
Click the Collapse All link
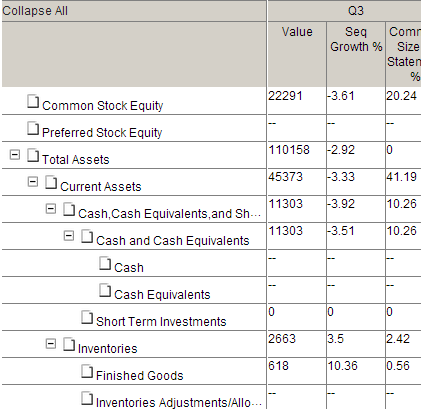pyautogui.click(x=35, y=11)
